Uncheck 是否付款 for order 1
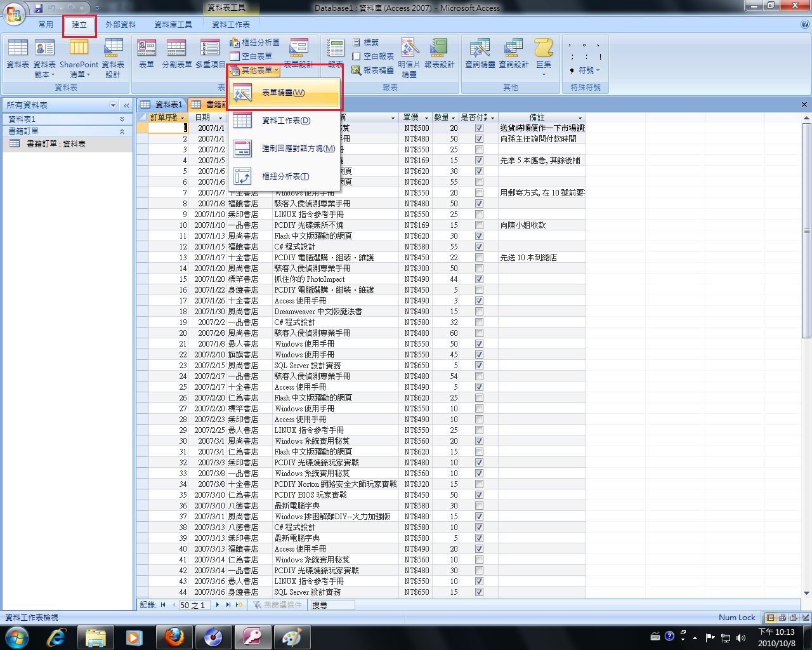The image size is (812, 650). click(x=479, y=128)
